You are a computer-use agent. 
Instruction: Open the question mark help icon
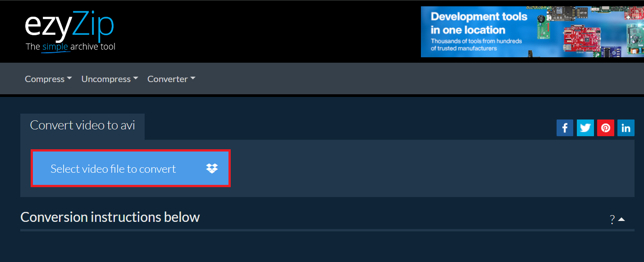[x=612, y=220]
